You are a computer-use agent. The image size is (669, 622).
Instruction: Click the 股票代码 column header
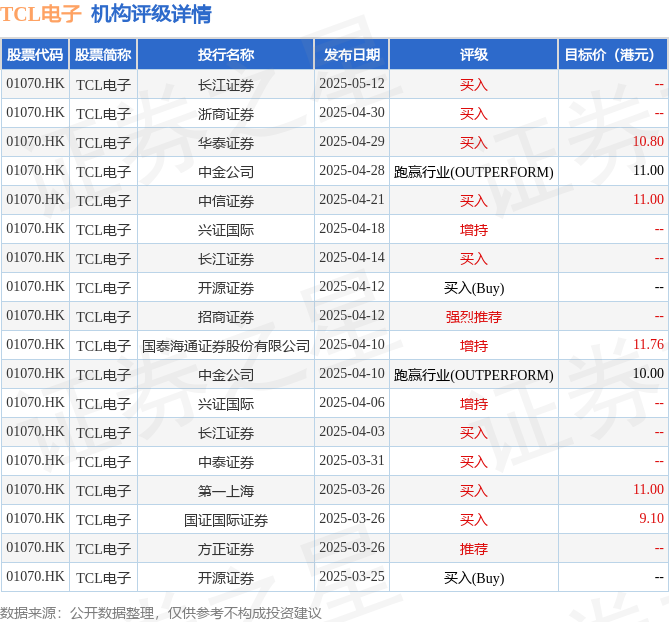[35, 55]
